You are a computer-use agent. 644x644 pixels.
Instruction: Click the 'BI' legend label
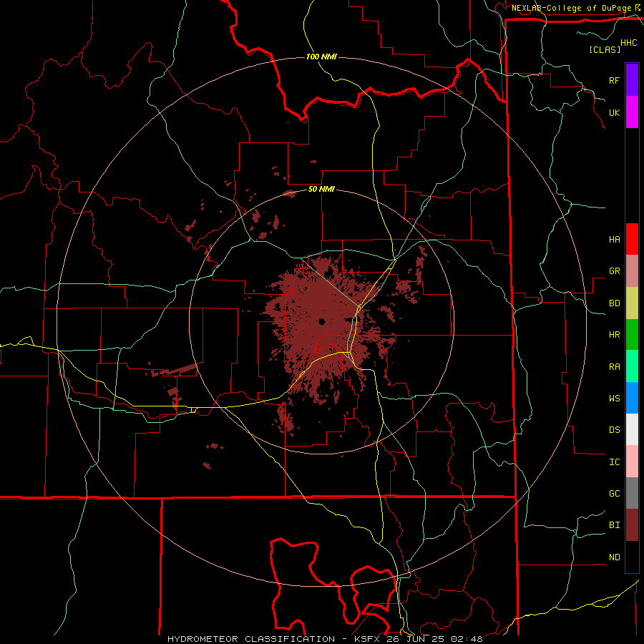coord(614,525)
